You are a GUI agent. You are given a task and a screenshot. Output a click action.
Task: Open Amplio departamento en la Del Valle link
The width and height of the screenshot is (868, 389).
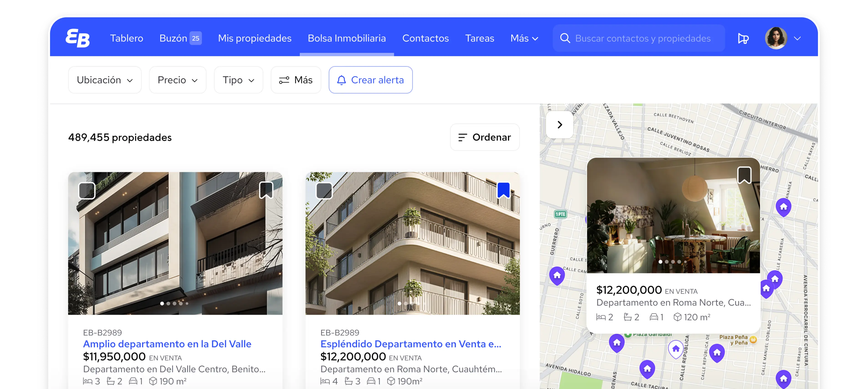click(167, 344)
